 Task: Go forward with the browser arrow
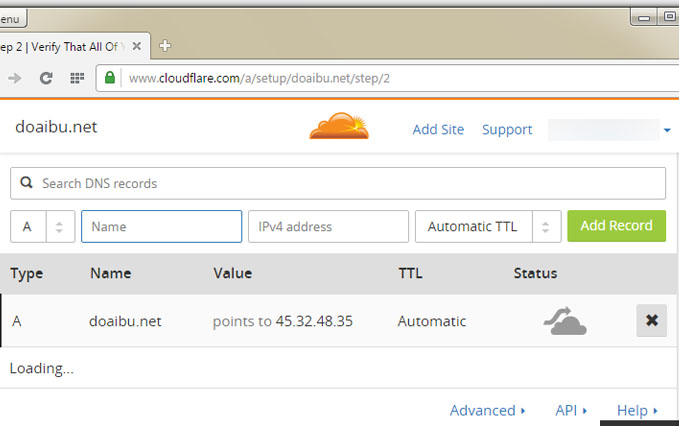pos(15,78)
